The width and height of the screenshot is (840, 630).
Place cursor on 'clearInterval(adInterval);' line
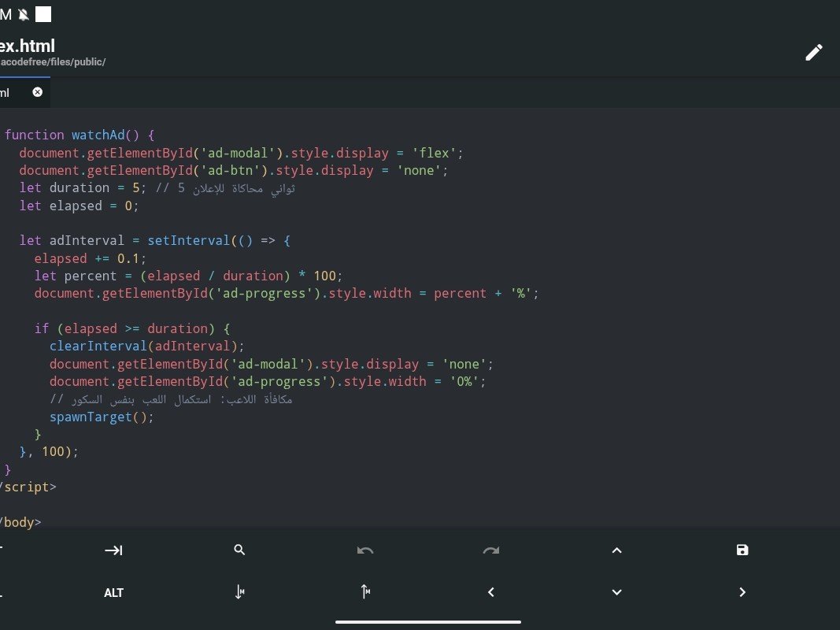pyautogui.click(x=146, y=346)
